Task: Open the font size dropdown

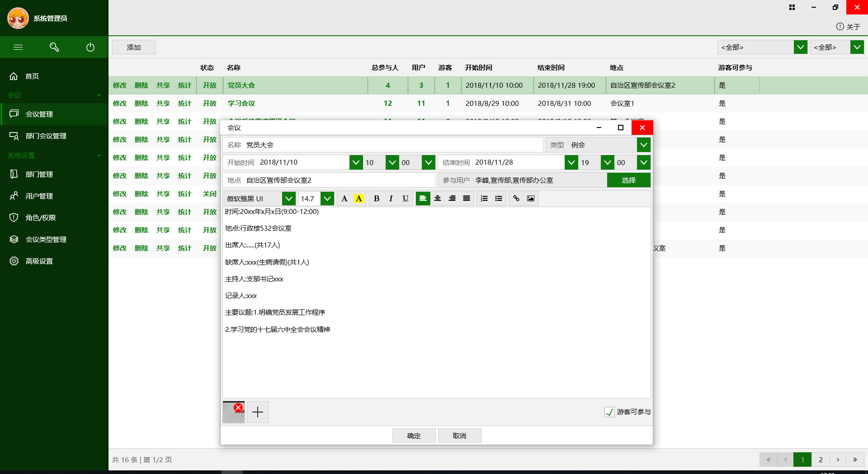Action: [327, 199]
